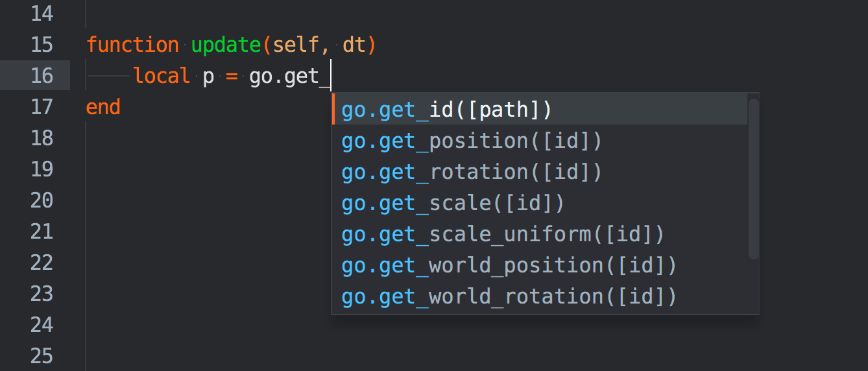868x371 pixels.
Task: Click the 'update' function name
Action: tap(226, 45)
